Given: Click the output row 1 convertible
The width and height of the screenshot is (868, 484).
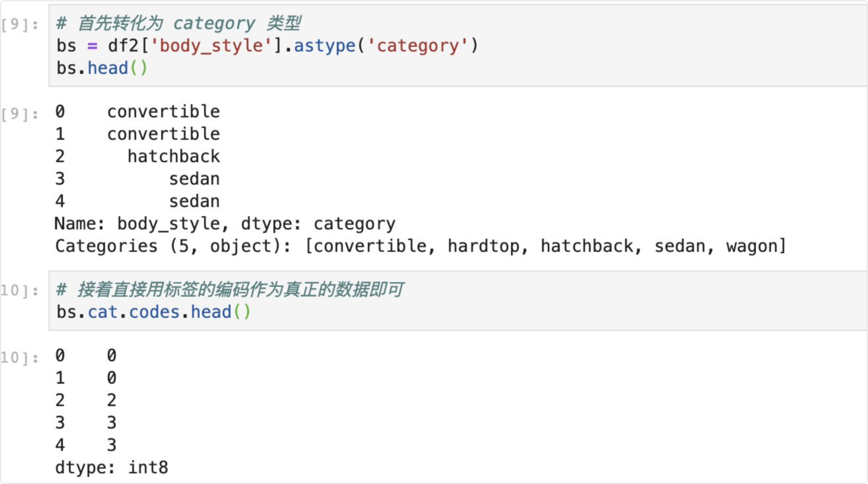Looking at the screenshot, I should pyautogui.click(x=137, y=134).
